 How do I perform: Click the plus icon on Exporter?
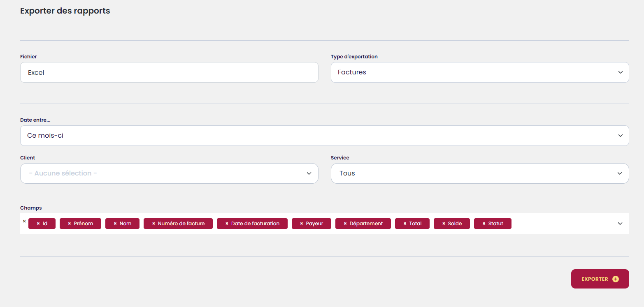(616, 279)
